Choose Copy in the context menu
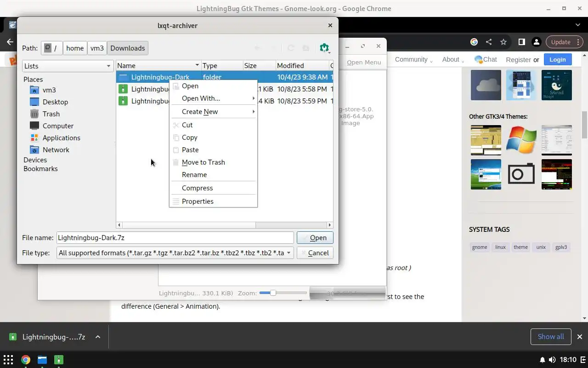The width and height of the screenshot is (588, 368). tap(213, 137)
